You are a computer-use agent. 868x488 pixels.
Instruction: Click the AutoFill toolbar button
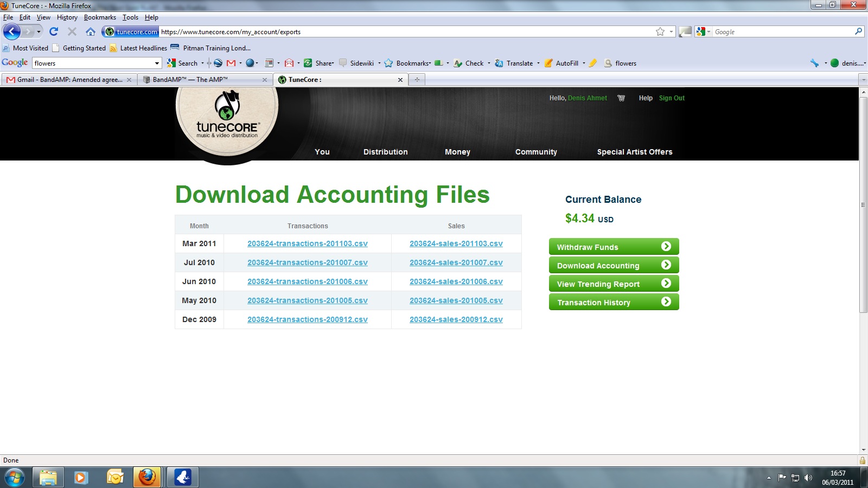[561, 63]
